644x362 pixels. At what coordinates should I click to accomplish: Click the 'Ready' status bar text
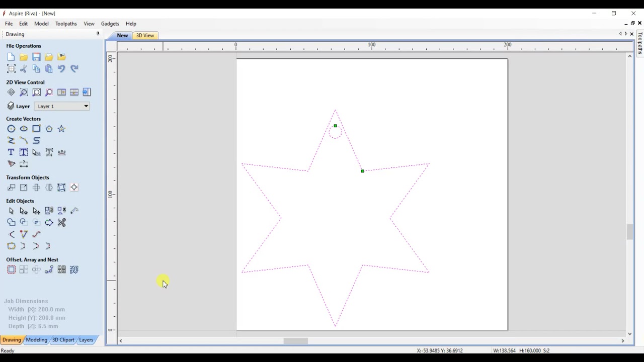coord(8,350)
